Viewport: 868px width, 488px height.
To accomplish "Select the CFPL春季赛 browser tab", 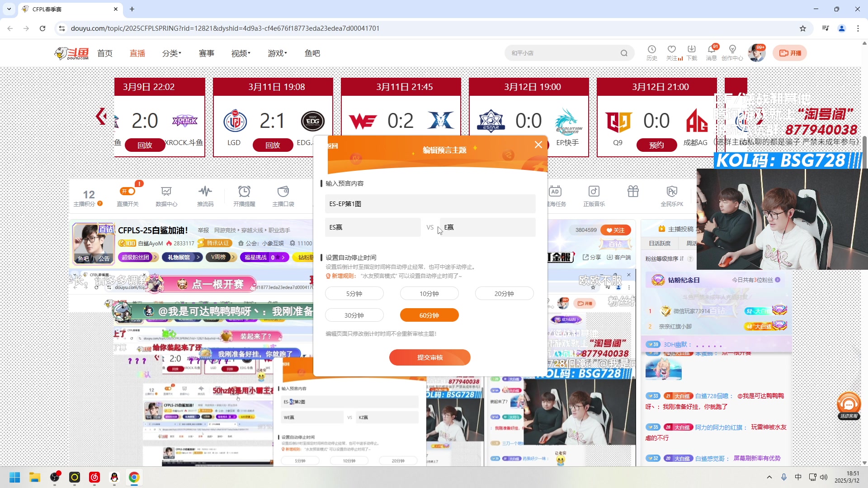I will (70, 9).
